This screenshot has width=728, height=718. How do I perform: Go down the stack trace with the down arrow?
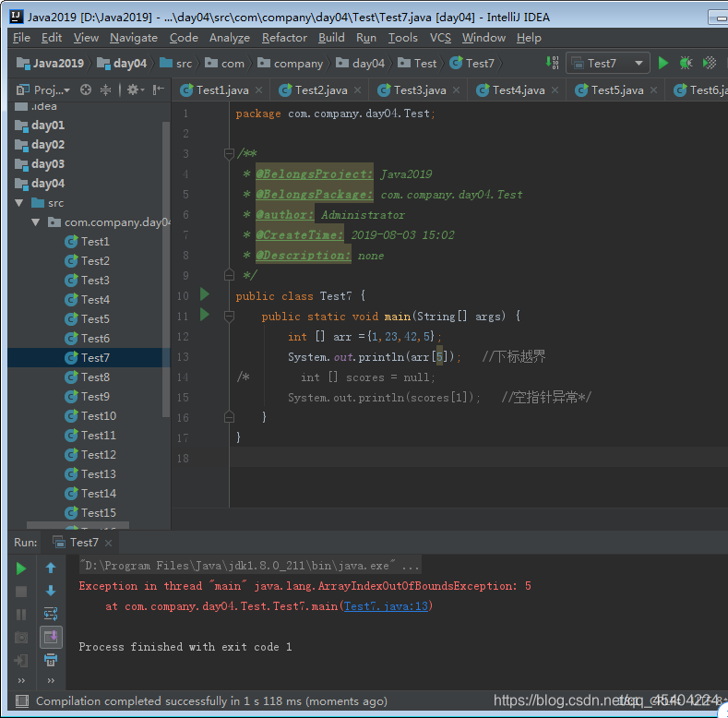(x=51, y=591)
